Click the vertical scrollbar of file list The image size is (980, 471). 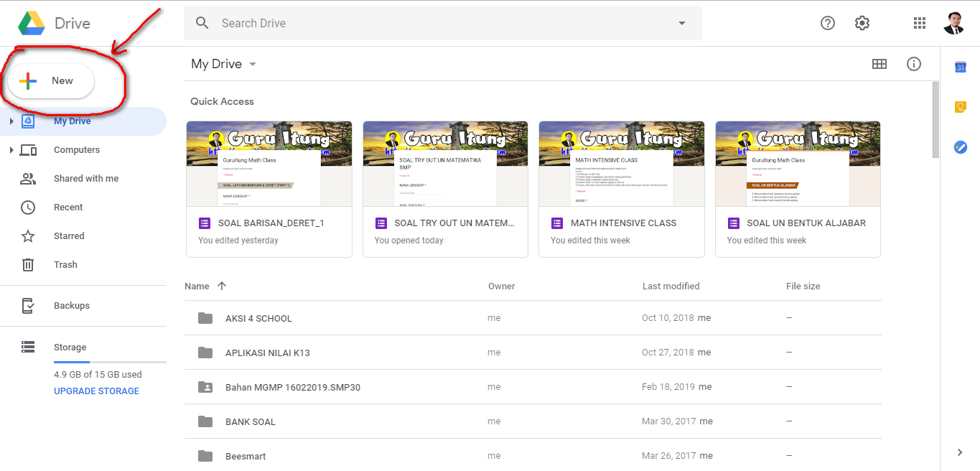click(x=935, y=119)
